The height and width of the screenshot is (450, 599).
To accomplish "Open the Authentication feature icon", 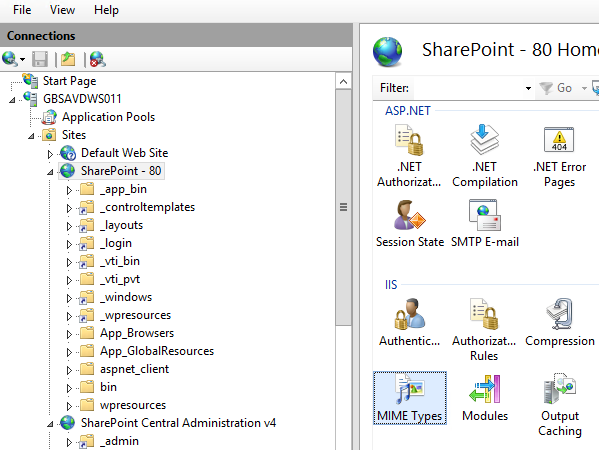I will (410, 323).
